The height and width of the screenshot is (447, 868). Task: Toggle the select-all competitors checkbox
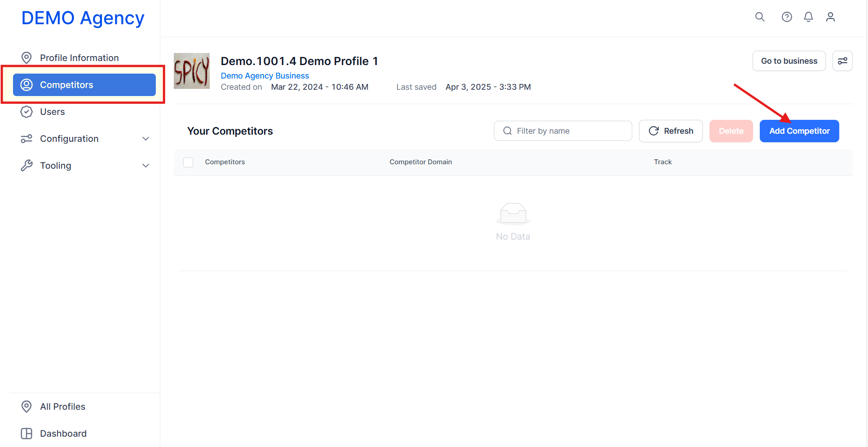pyautogui.click(x=188, y=162)
